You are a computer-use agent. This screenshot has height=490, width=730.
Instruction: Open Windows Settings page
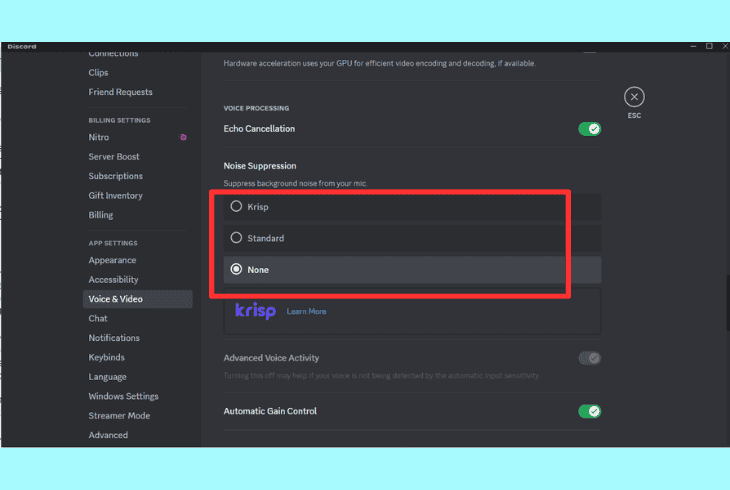[x=123, y=396]
